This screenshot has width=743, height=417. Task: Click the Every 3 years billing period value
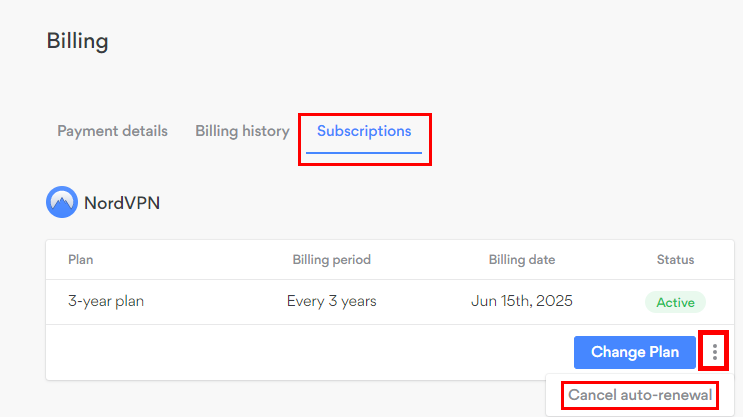[x=331, y=301]
